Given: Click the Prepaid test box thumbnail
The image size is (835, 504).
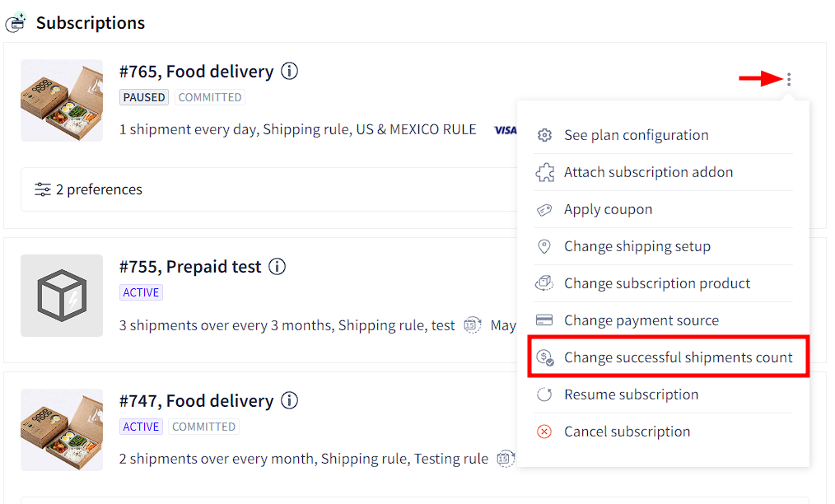Looking at the screenshot, I should (x=62, y=296).
